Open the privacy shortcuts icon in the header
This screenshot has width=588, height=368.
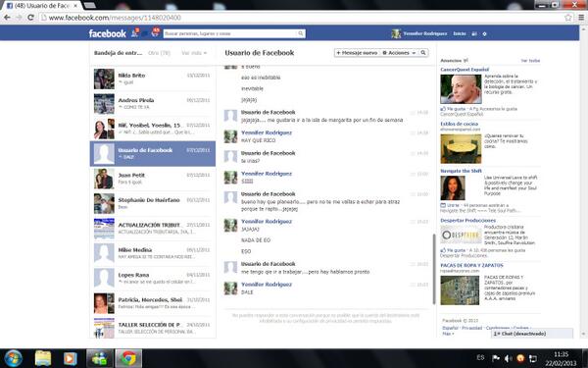(474, 33)
